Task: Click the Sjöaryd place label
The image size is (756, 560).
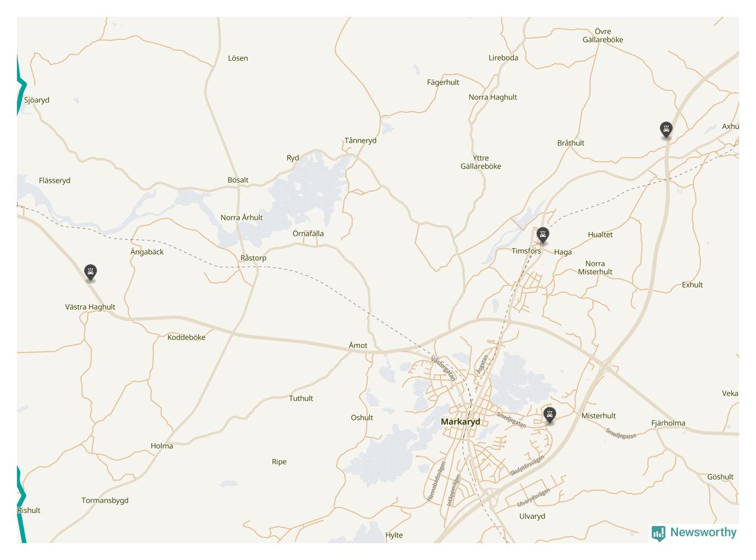Action: pos(37,100)
